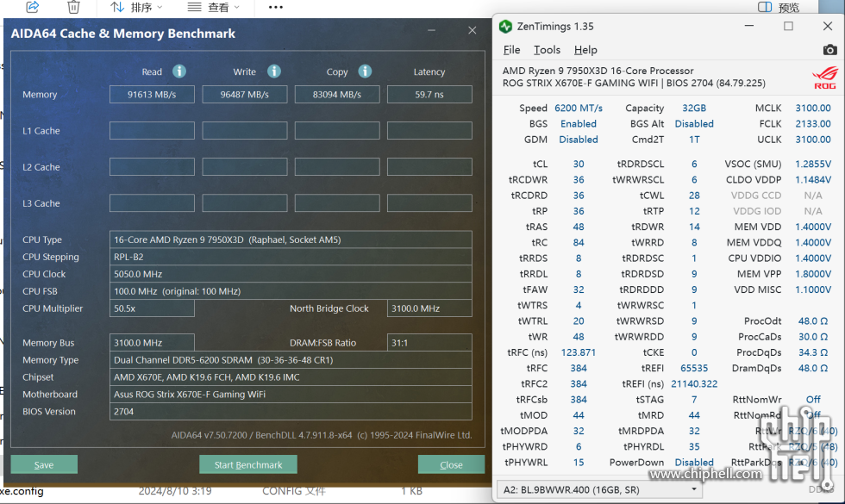
Task: Open the three-dots more options menu
Action: [x=276, y=7]
